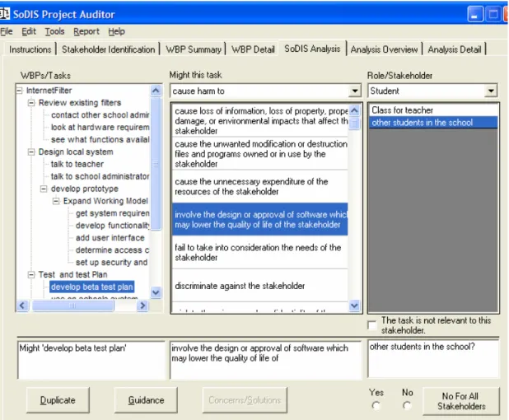Open the 'cause harm to' dropdown

[x=355, y=91]
